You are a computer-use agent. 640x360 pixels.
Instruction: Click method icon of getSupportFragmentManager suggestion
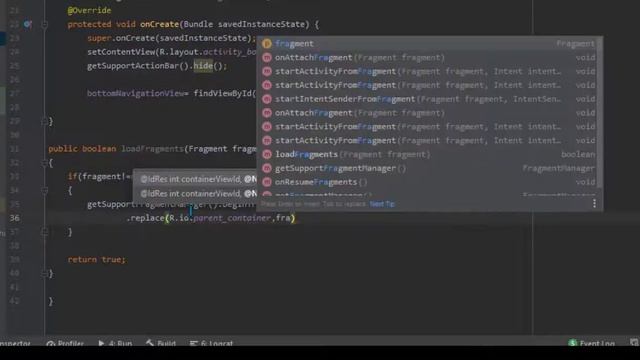[267, 168]
